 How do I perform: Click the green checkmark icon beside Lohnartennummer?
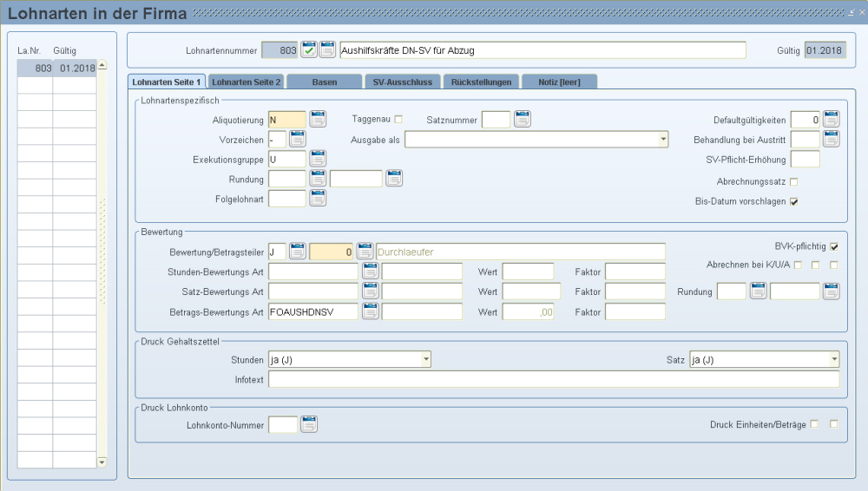click(x=309, y=49)
